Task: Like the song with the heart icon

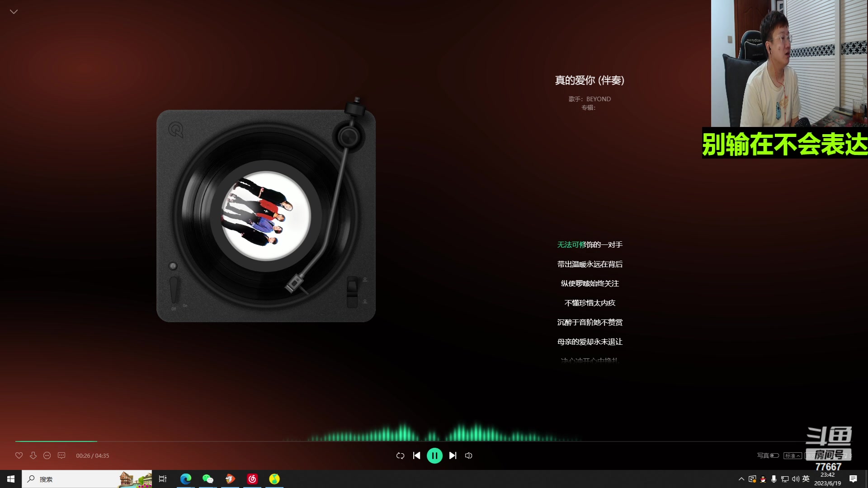Action: (19, 455)
